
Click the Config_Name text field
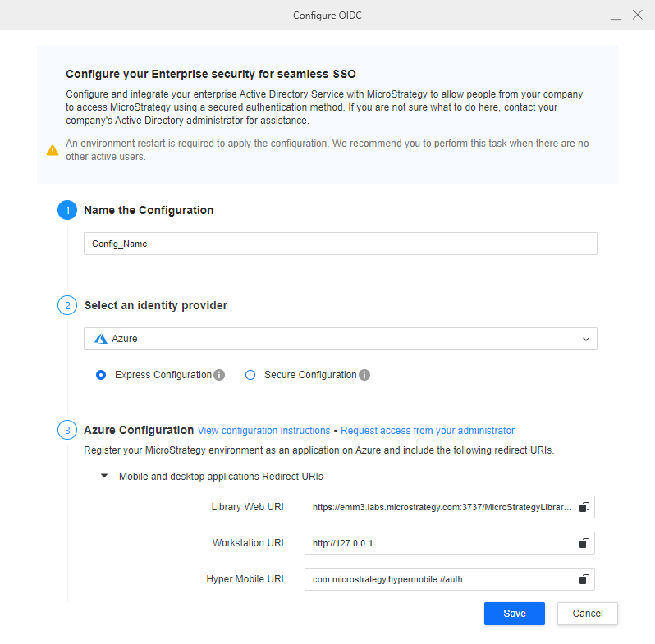pos(341,244)
